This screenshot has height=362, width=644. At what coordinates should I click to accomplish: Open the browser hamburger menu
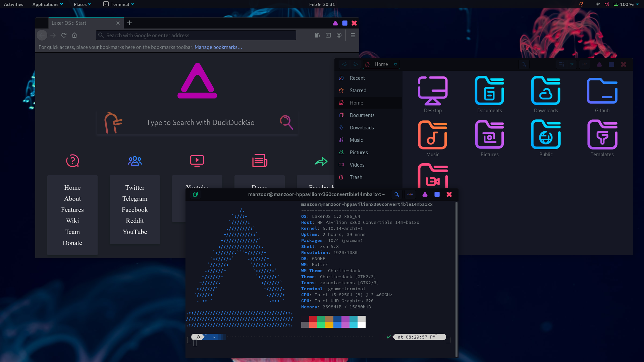pos(353,35)
